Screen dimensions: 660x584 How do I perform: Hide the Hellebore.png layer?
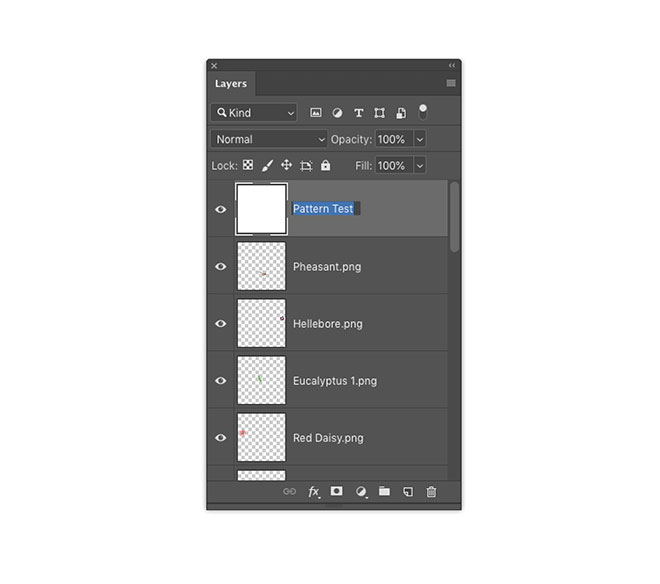tap(221, 323)
